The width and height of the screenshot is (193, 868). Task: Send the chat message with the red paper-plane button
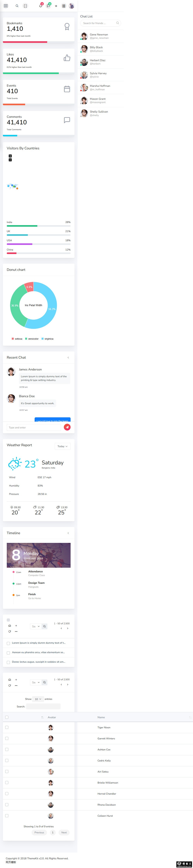click(x=67, y=427)
